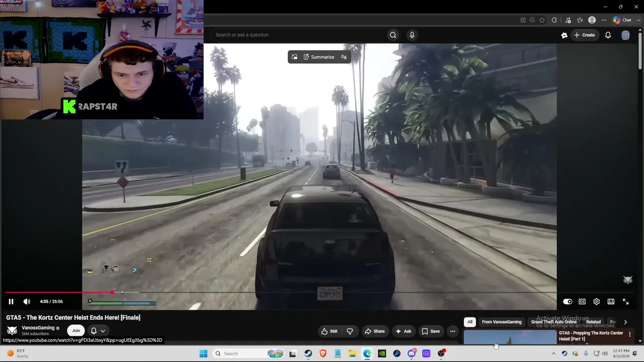This screenshot has width=644, height=362.
Task: Open Notepad from the taskbar
Action: [338, 353]
